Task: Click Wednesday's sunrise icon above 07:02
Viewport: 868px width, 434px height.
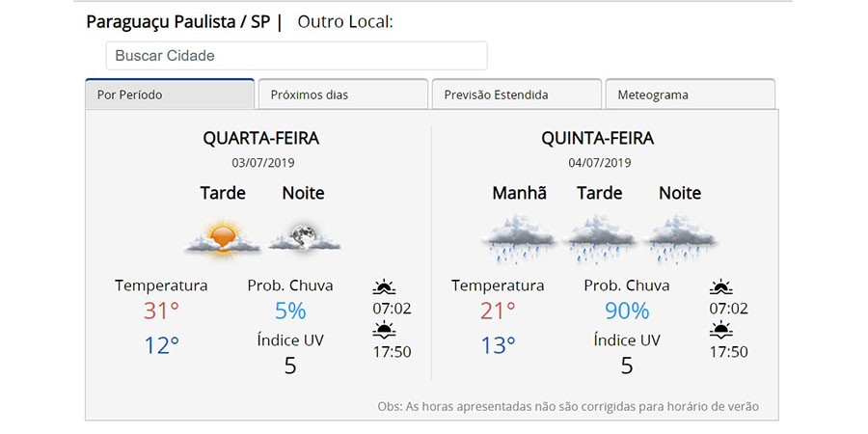Action: click(x=384, y=287)
